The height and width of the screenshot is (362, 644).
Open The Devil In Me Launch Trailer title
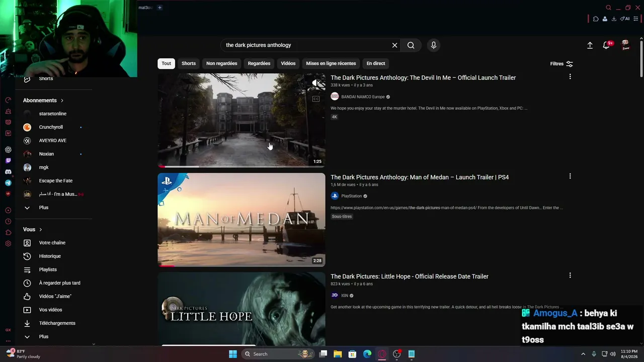(x=423, y=78)
